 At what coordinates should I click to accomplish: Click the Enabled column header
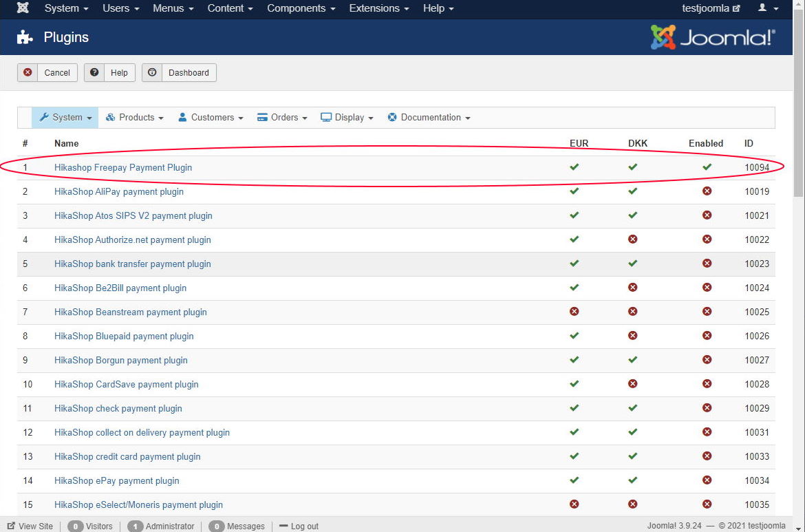pyautogui.click(x=706, y=143)
